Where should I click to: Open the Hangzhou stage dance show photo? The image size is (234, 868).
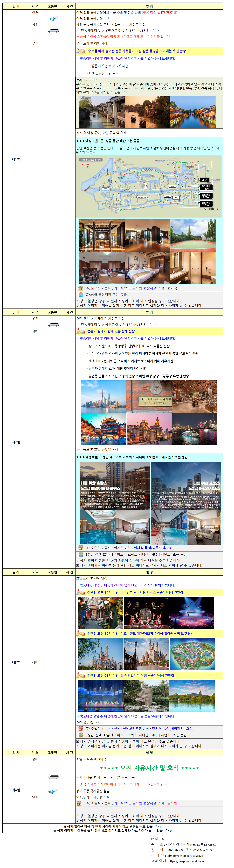101,696
